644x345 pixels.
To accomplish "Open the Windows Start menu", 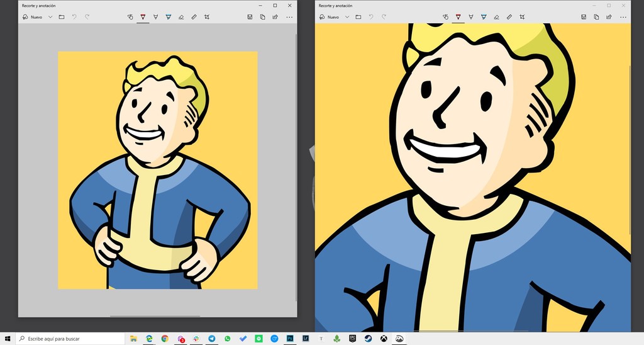I will click(x=8, y=339).
